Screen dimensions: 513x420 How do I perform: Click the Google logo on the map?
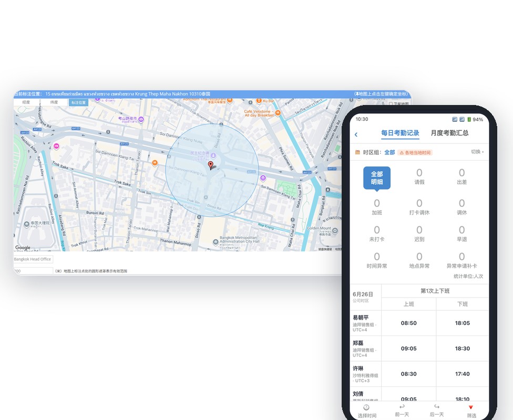coord(23,247)
